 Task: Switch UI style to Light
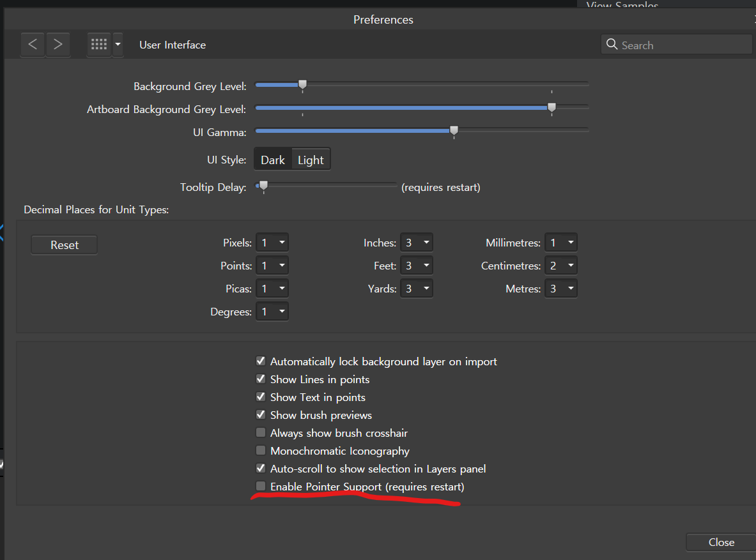(311, 160)
